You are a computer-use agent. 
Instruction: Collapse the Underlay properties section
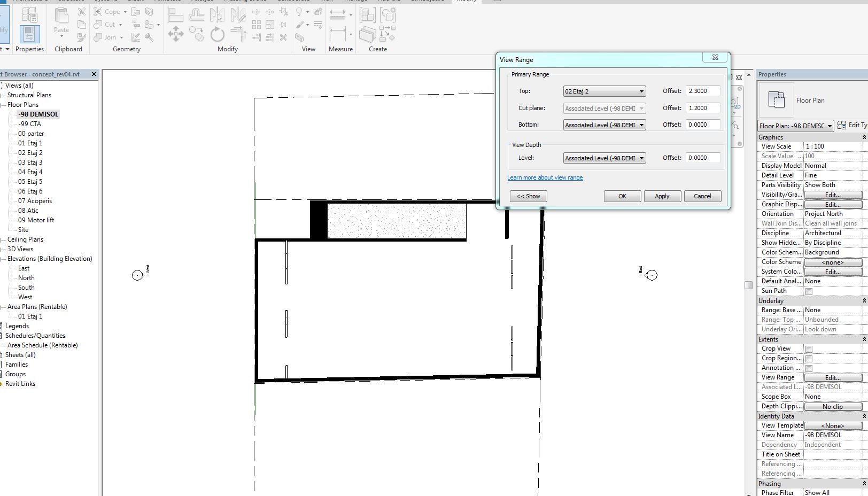(x=864, y=301)
